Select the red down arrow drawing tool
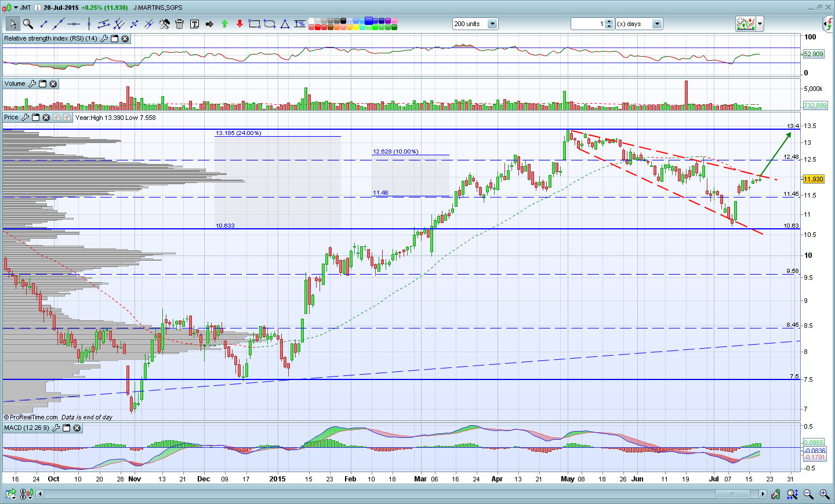This screenshot has width=835, height=504. coord(239,24)
